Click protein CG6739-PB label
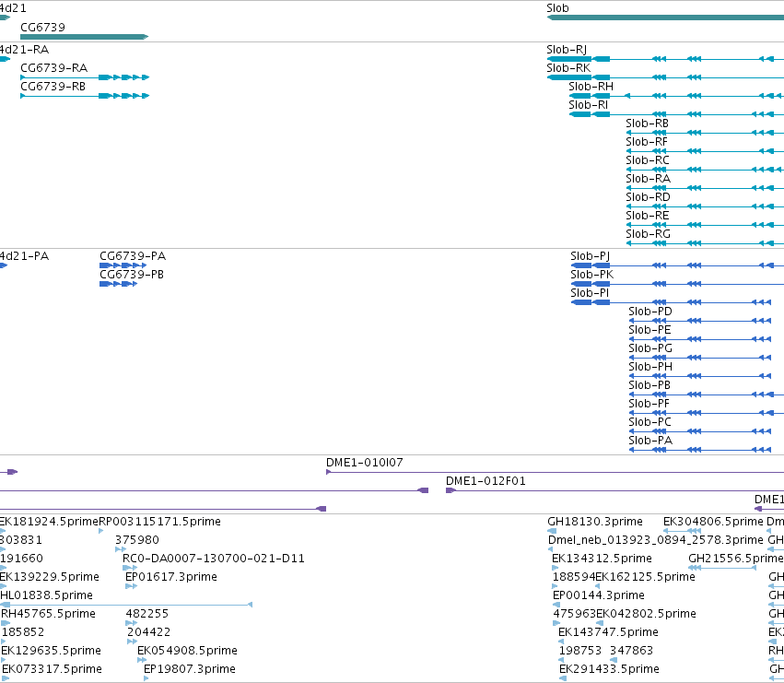Image resolution: width=784 pixels, height=683 pixels. click(132, 275)
